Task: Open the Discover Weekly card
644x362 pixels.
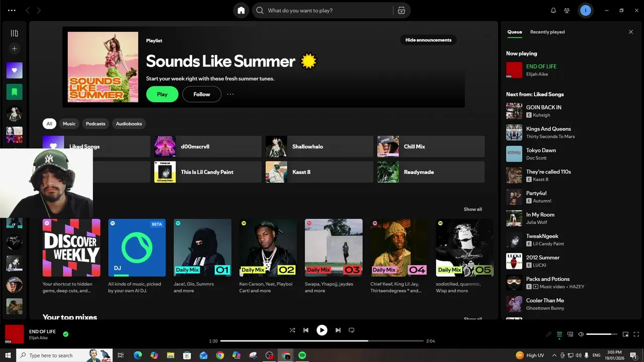Action: tap(71, 256)
